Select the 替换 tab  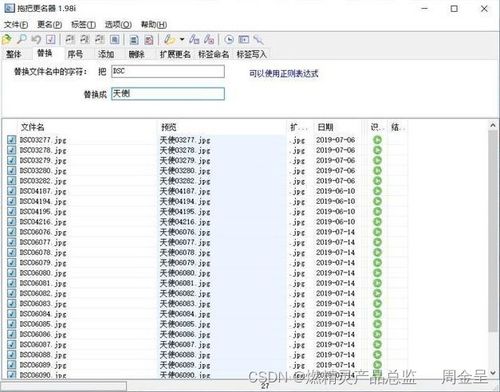[x=44, y=53]
